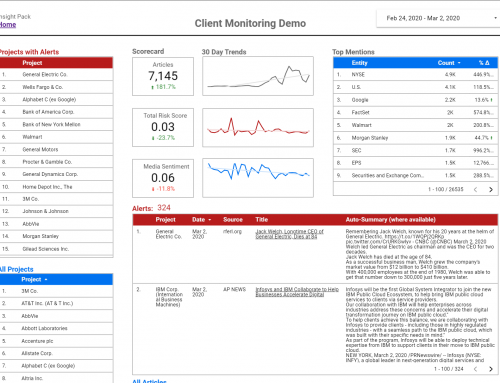Select Accenture plc project row
This screenshot has height=383, width=500.
click(x=56, y=341)
